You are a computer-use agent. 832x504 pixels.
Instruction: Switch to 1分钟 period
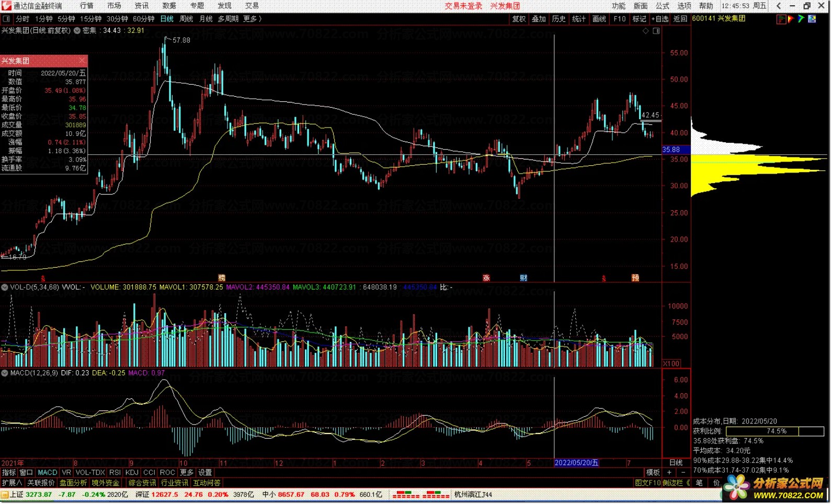coord(44,19)
